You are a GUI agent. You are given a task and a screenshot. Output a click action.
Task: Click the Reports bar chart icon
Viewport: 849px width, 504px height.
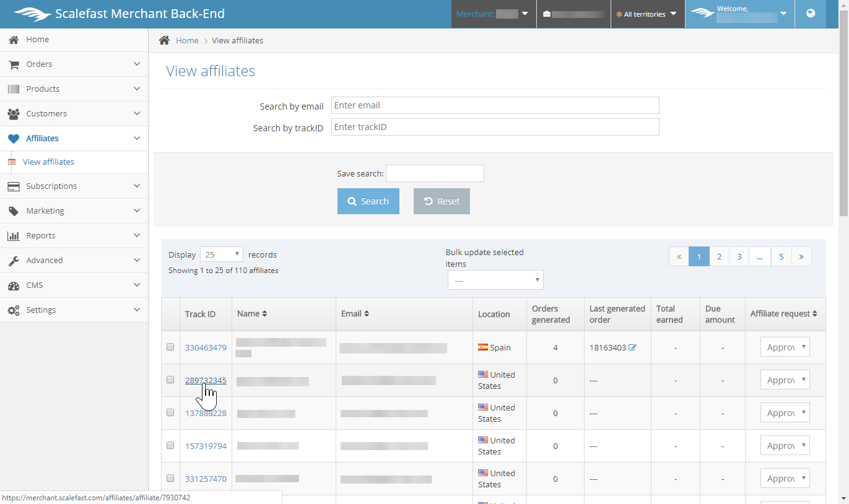pos(14,236)
